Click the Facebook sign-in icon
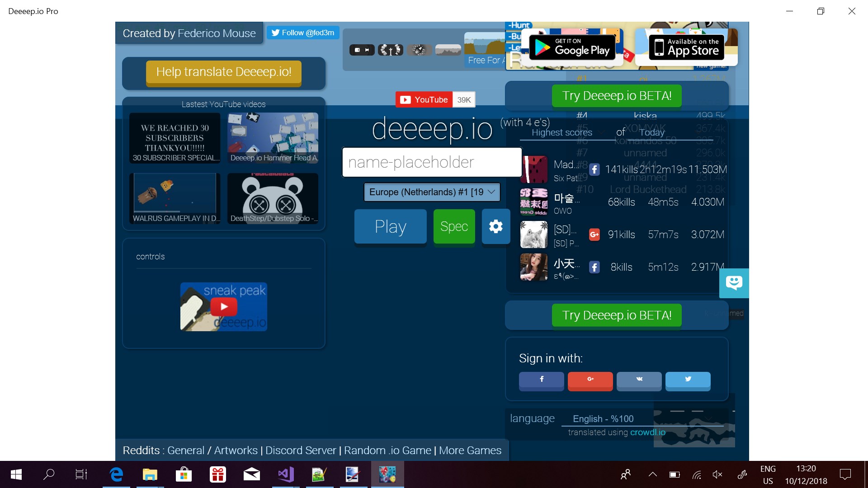Screen dimensions: 868x488 (x=542, y=380)
